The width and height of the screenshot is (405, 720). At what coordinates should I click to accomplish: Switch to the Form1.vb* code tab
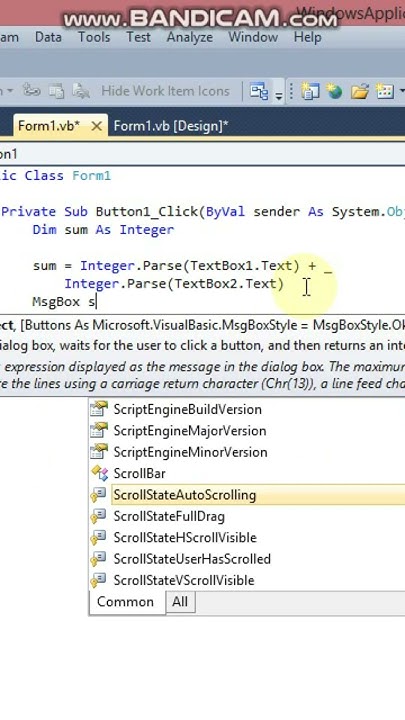point(49,126)
